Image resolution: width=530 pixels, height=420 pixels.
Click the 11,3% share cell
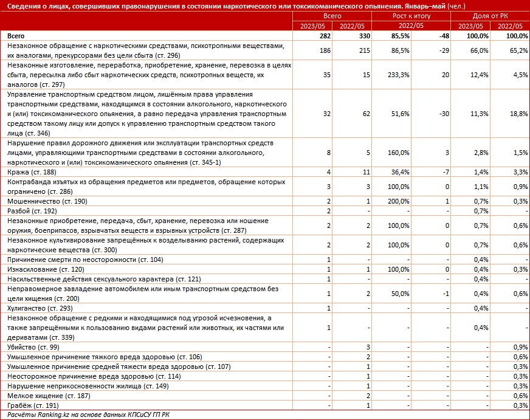pos(480,114)
